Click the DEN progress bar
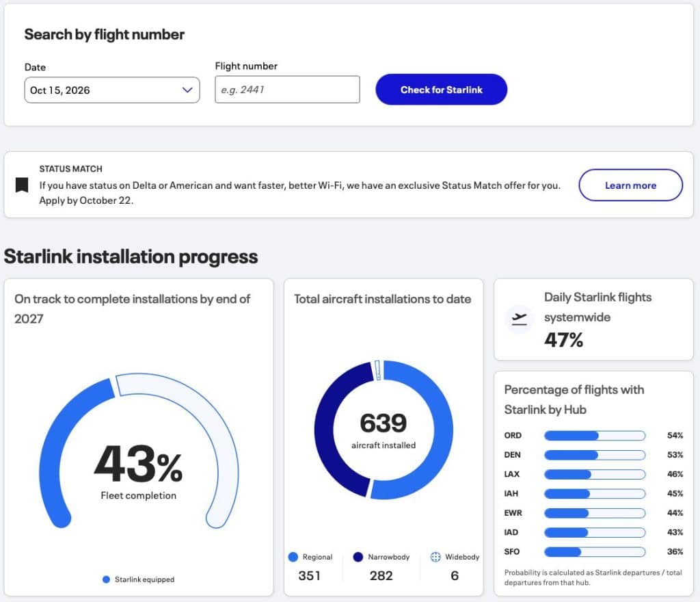The width and height of the screenshot is (700, 602). click(595, 455)
